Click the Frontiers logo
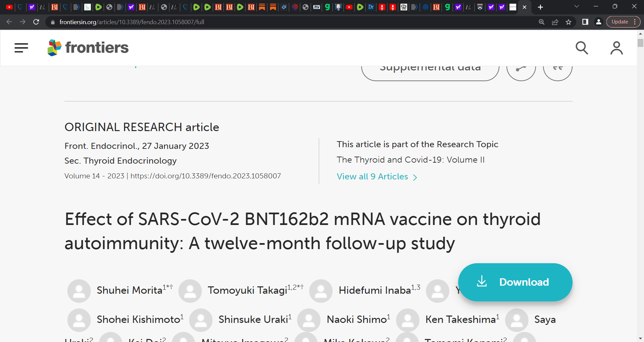The image size is (644, 342). [x=88, y=48]
